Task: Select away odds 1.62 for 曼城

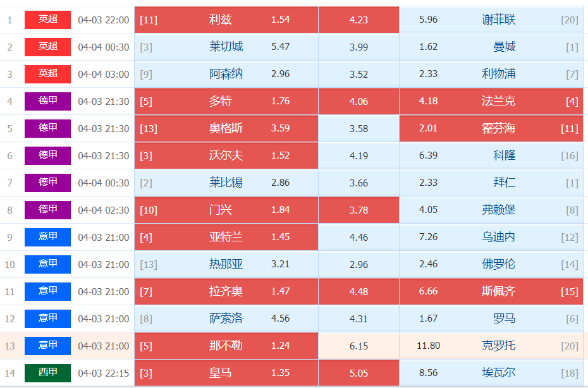Action: (428, 47)
